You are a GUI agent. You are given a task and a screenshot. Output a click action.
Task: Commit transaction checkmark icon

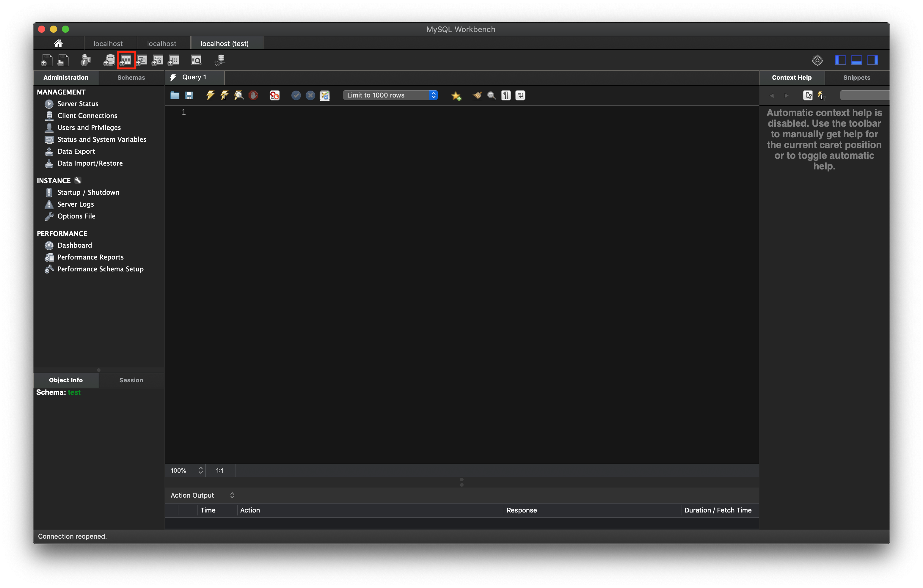(x=296, y=95)
